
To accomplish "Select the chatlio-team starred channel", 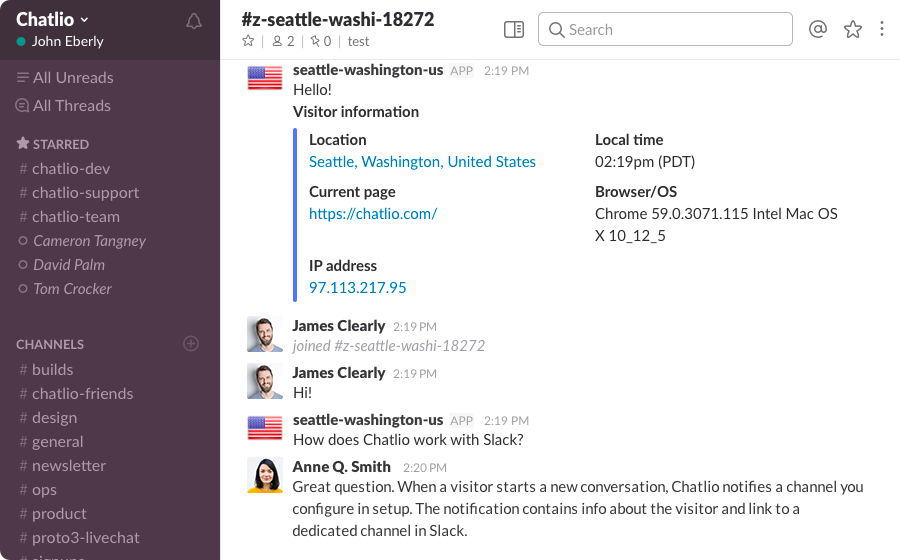I will tap(69, 217).
